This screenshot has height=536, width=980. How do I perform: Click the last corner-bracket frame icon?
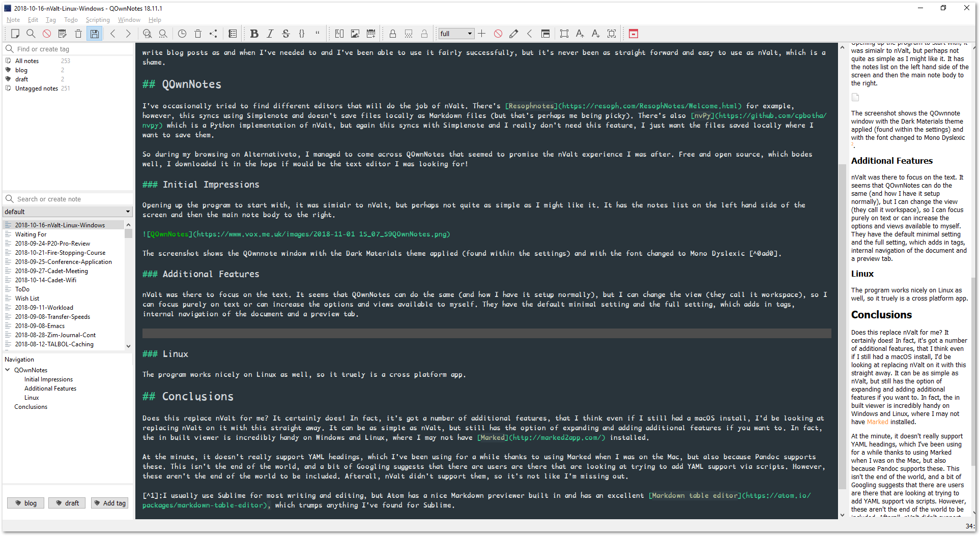pyautogui.click(x=612, y=34)
